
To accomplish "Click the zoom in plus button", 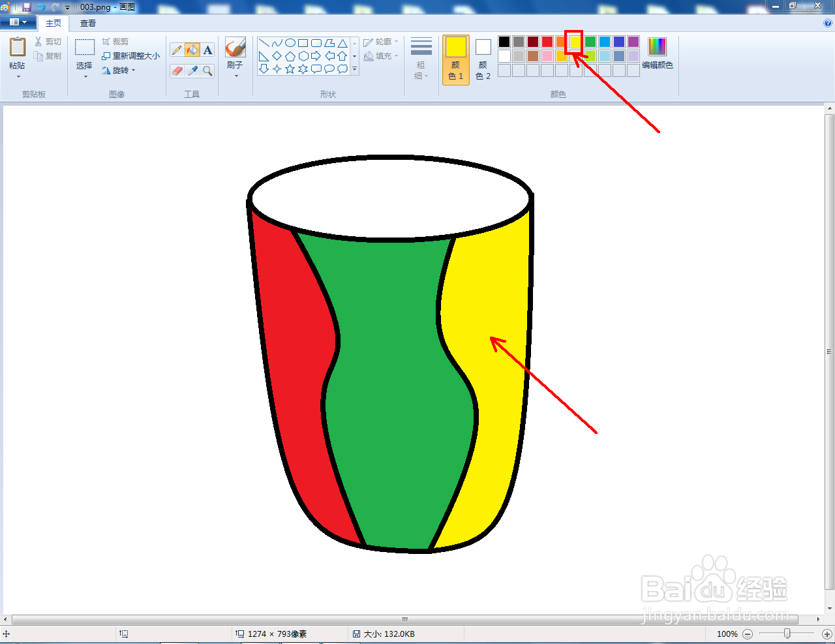I will pyautogui.click(x=827, y=634).
